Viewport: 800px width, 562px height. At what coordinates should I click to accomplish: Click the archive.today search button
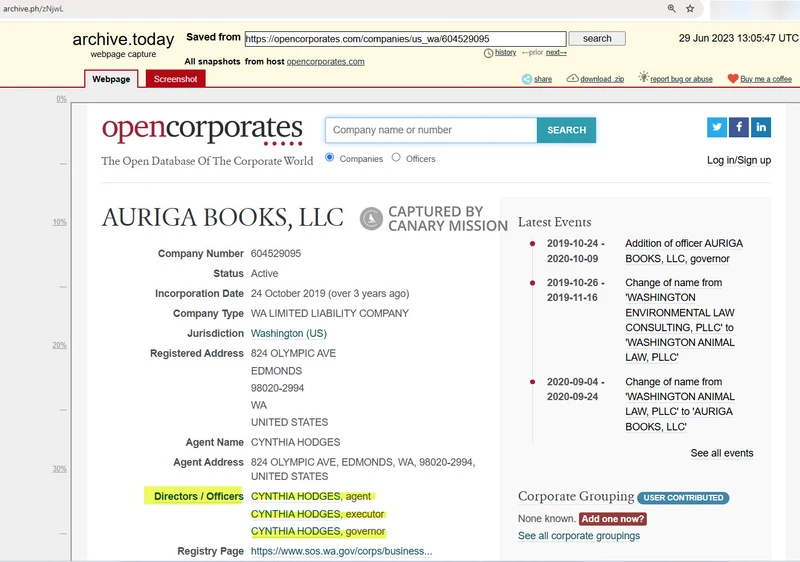coord(597,38)
